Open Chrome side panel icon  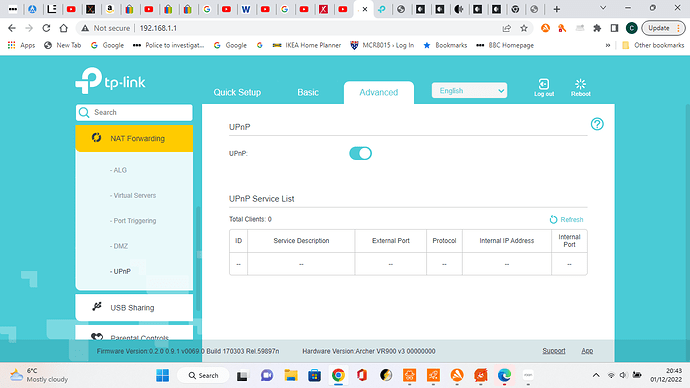[614, 28]
